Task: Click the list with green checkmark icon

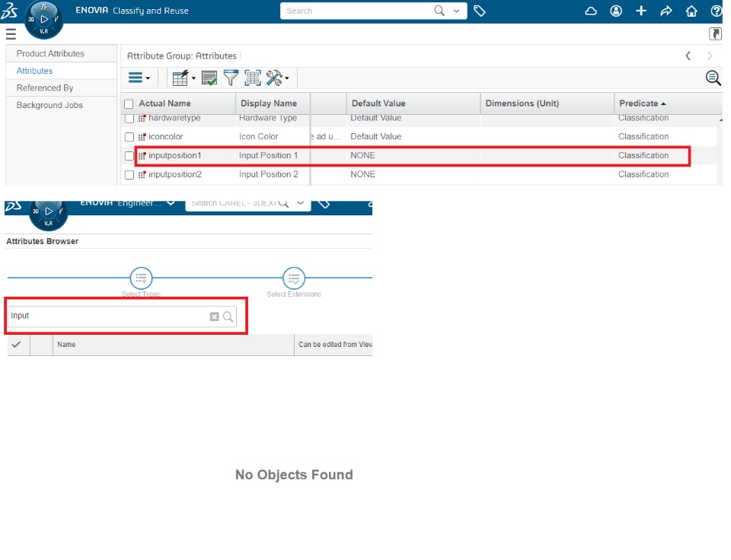Action: [x=209, y=78]
